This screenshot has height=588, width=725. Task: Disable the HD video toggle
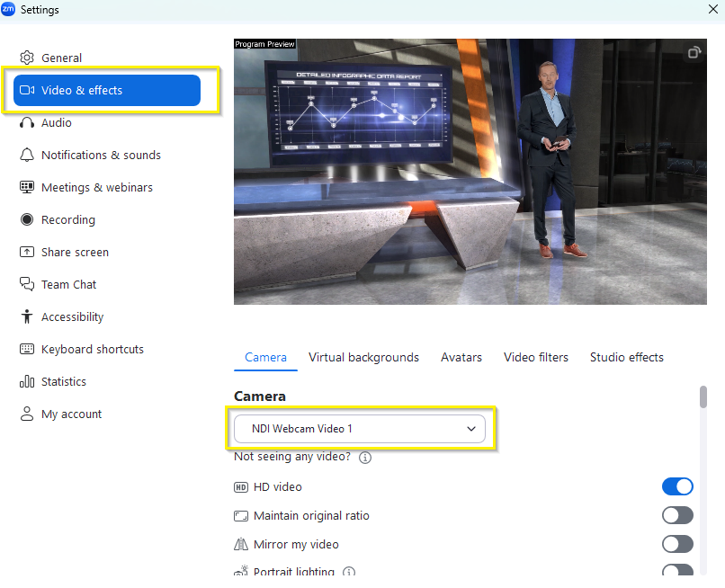pyautogui.click(x=677, y=486)
